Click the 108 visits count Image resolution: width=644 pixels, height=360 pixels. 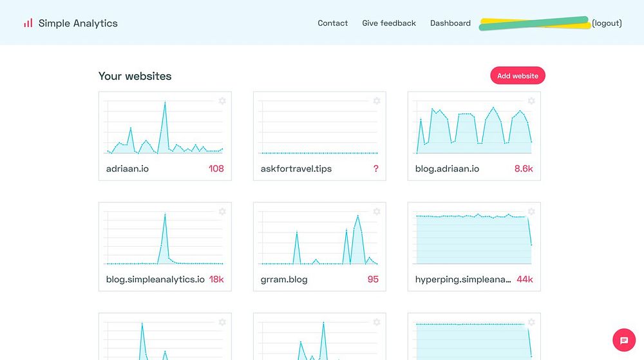216,169
